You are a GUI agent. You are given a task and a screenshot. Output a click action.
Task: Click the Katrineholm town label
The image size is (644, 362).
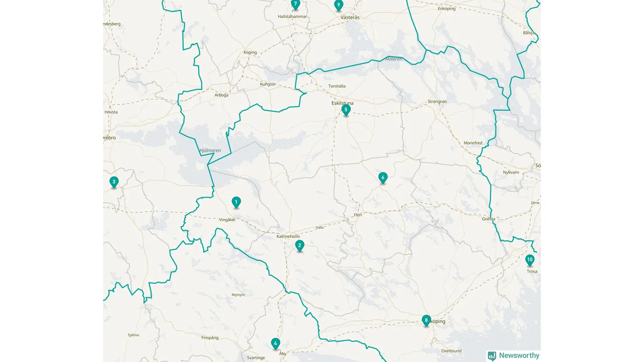click(x=288, y=236)
